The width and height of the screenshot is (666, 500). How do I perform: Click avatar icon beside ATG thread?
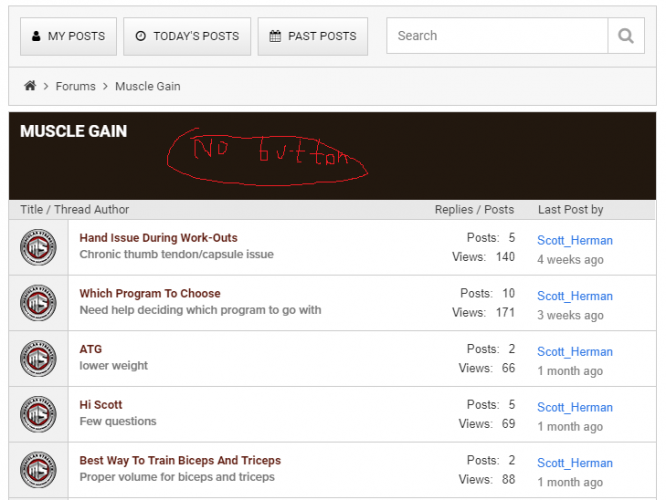(39, 358)
